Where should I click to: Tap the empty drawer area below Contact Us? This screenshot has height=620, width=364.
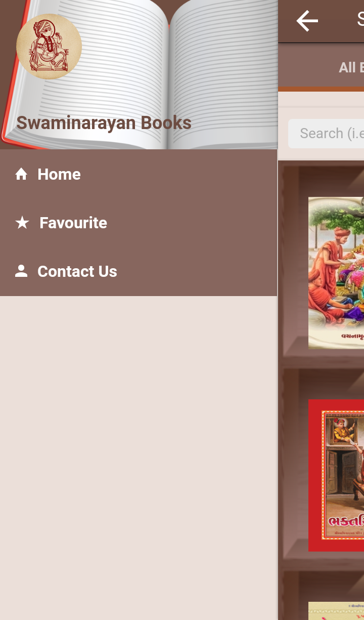click(x=139, y=458)
